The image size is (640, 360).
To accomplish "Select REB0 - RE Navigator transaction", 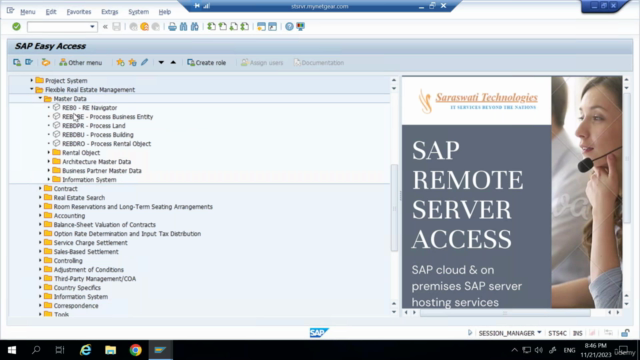I will point(89,108).
